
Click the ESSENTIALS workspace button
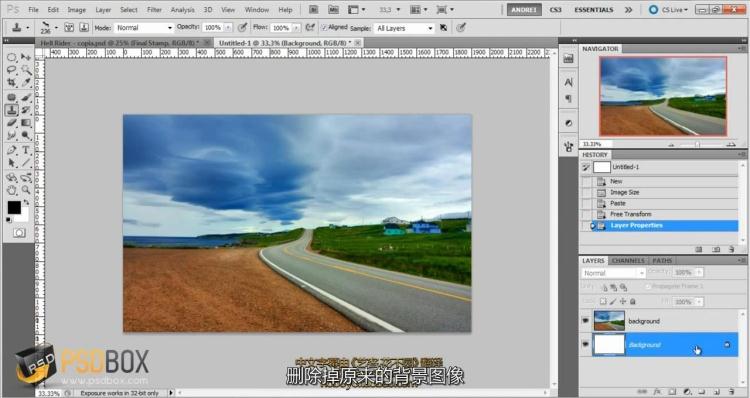click(594, 10)
